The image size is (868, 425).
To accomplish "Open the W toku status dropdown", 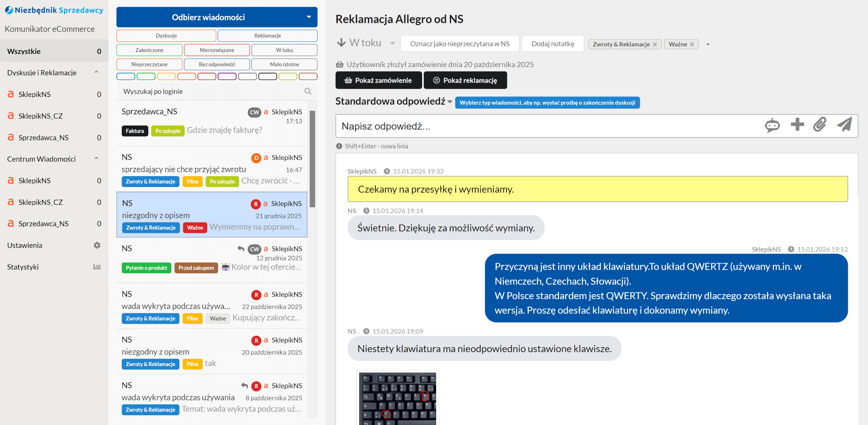I will coord(392,43).
